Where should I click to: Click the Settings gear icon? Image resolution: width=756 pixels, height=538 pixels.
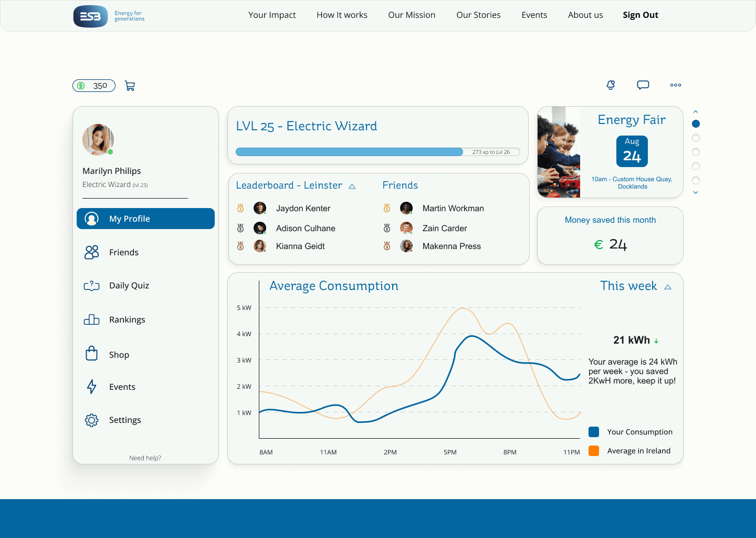(92, 420)
